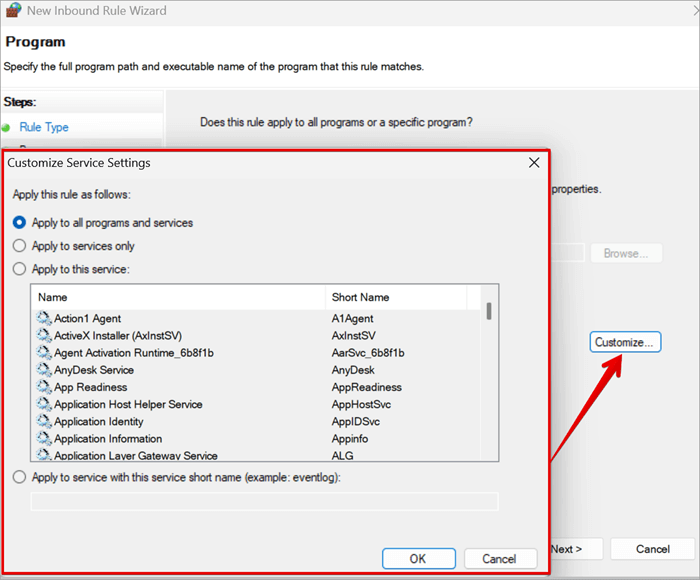Click the Application Information service icon
The image size is (700, 580).
(44, 439)
